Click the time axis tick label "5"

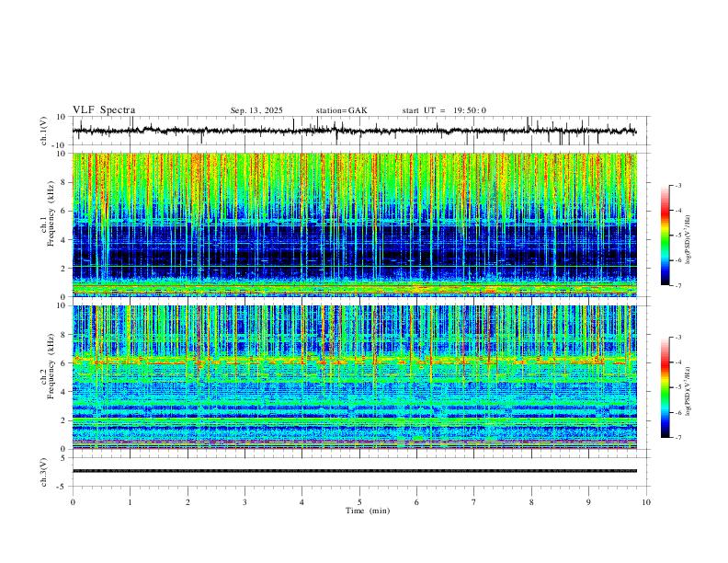click(x=359, y=502)
